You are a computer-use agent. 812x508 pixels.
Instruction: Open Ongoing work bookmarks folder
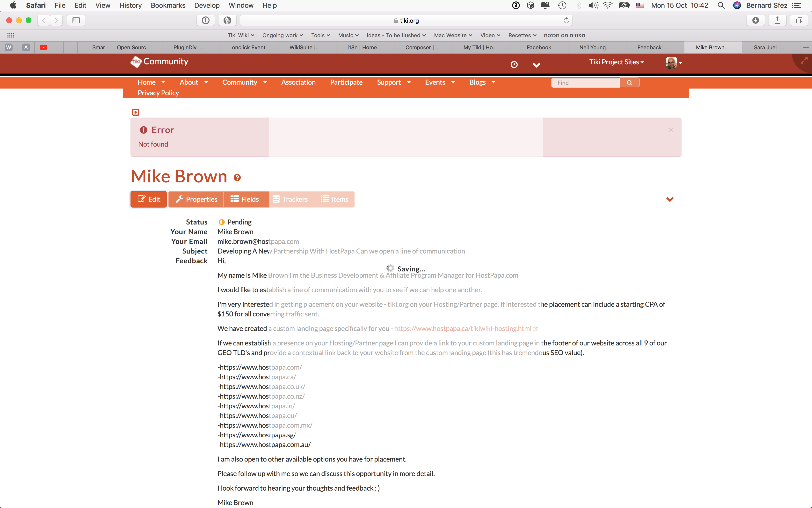tap(283, 35)
